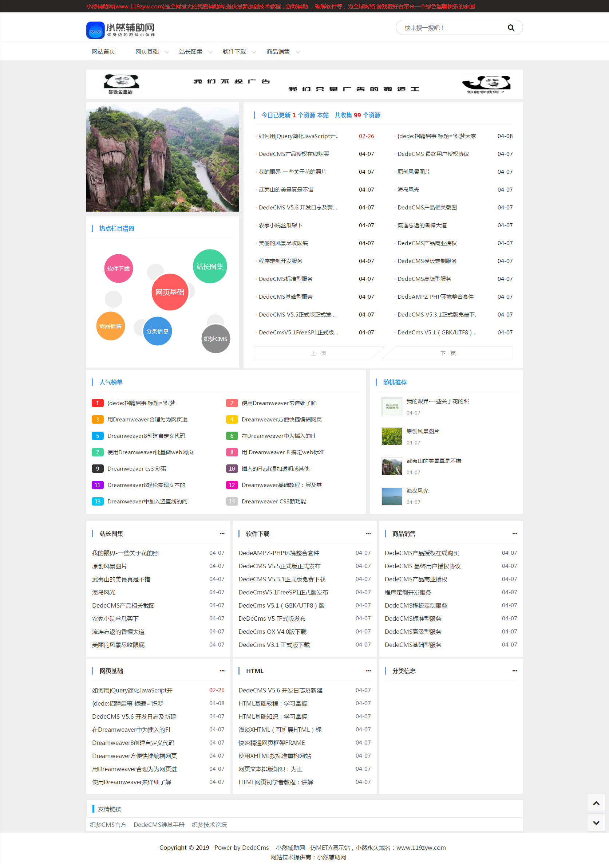This screenshot has width=609, height=868.
Task: Open more items in 软件下载 panel
Action: pos(368,533)
